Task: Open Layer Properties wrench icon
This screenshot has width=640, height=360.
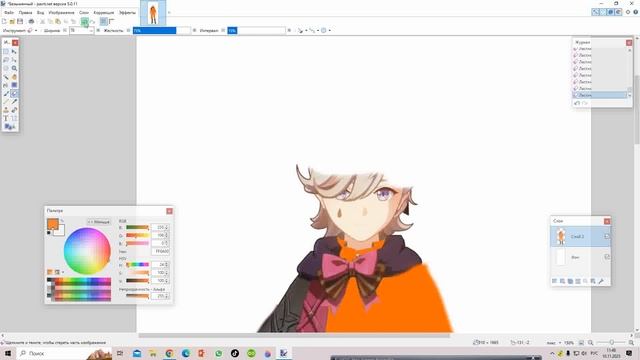Action: (601, 281)
